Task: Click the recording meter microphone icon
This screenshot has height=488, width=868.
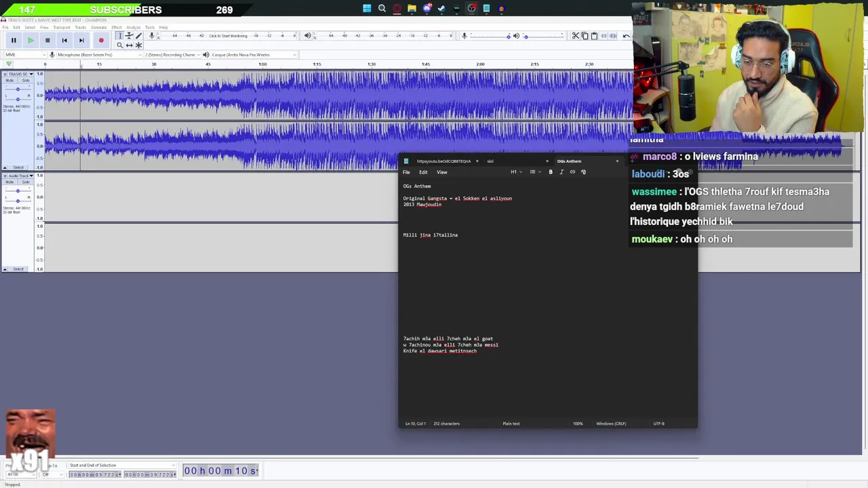Action: pyautogui.click(x=152, y=36)
